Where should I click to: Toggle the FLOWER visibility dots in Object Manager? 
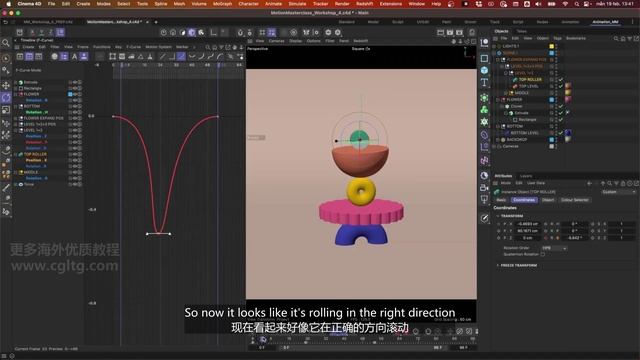point(556,100)
